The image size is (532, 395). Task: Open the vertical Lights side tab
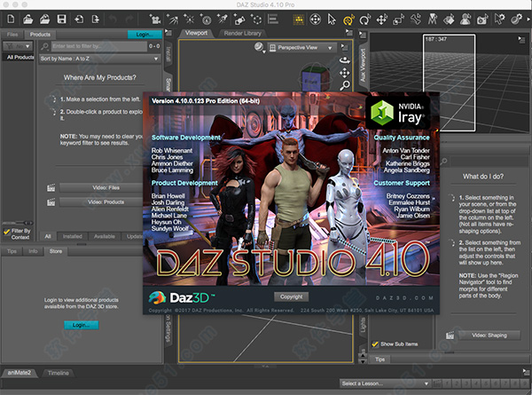363,325
